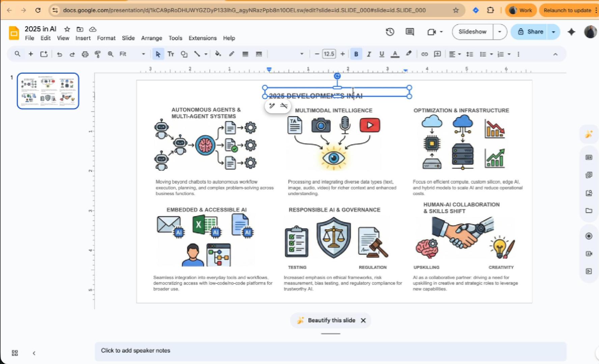Screen dimensions: 599x364
Task: Expand the bulleted list style arrow
Action: pyautogui.click(x=491, y=54)
